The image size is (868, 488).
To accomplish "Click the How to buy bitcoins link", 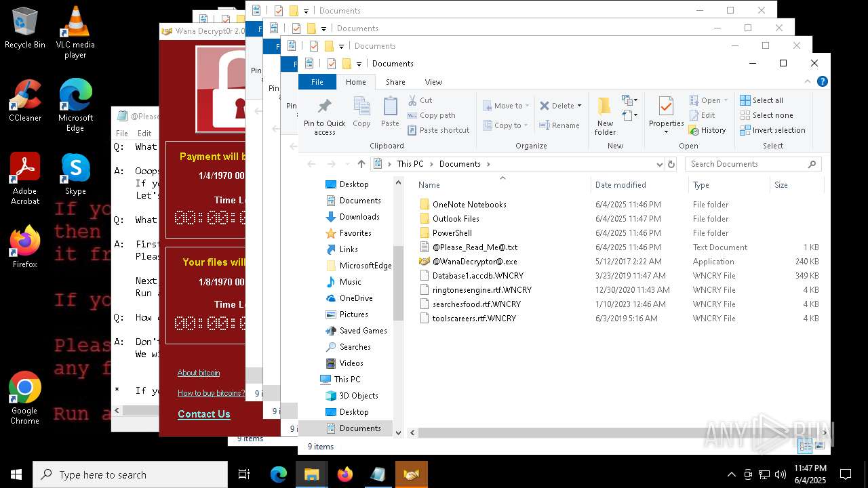I will tap(212, 393).
